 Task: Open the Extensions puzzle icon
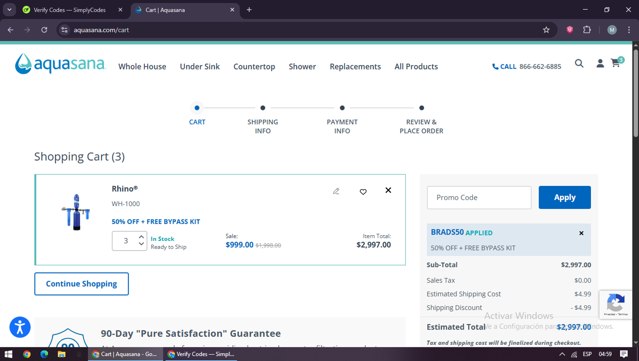(587, 29)
